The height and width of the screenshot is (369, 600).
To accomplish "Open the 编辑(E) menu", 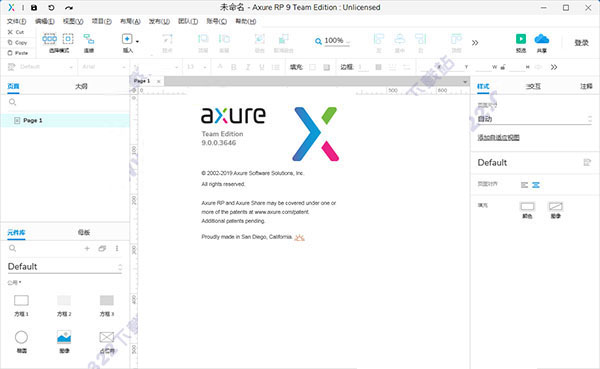I will (x=45, y=21).
